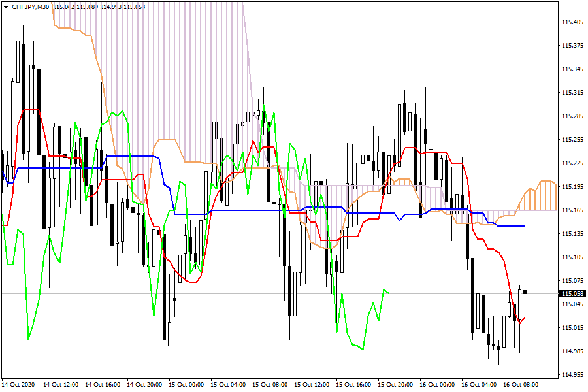Click the 115.165 price level on axis
The height and width of the screenshot is (392, 588).
pyautogui.click(x=572, y=210)
